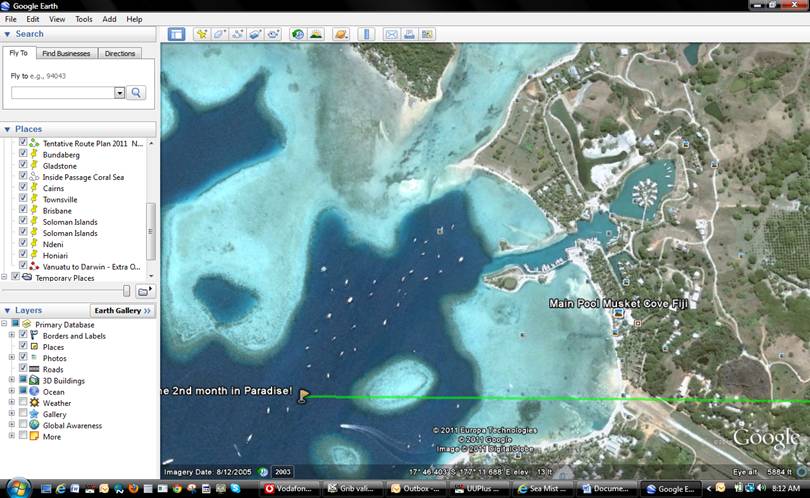The image size is (810, 498).
Task: Click inside the Fly to input field
Action: point(63,92)
